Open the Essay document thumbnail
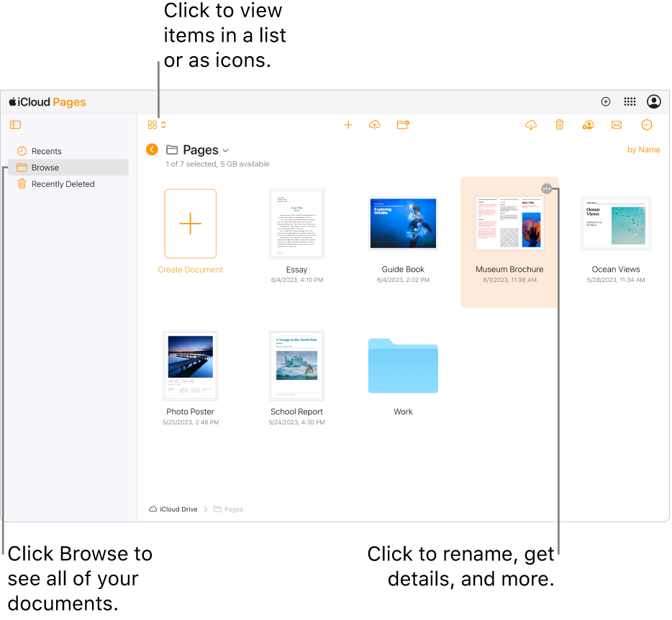This screenshot has height=620, width=672. pyautogui.click(x=296, y=224)
